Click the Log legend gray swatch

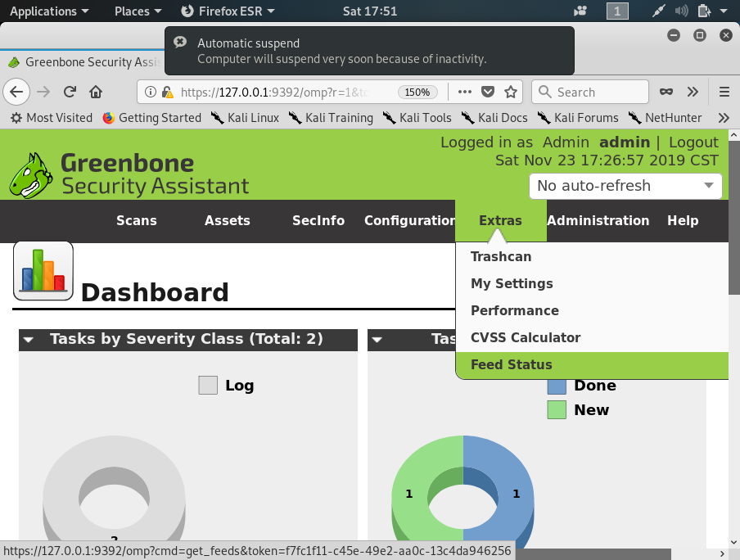[x=208, y=385]
